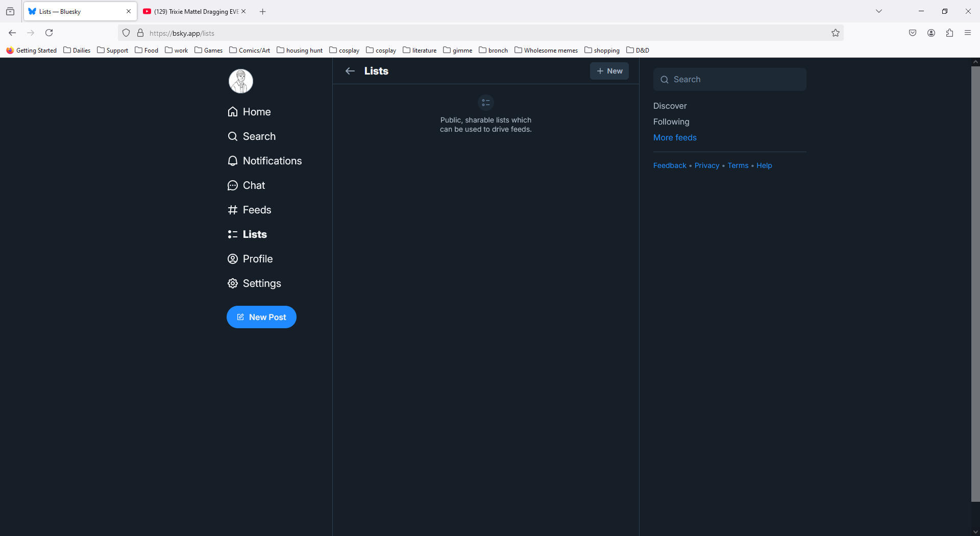This screenshot has height=536, width=980.
Task: Create a new list with New button
Action: click(x=609, y=71)
